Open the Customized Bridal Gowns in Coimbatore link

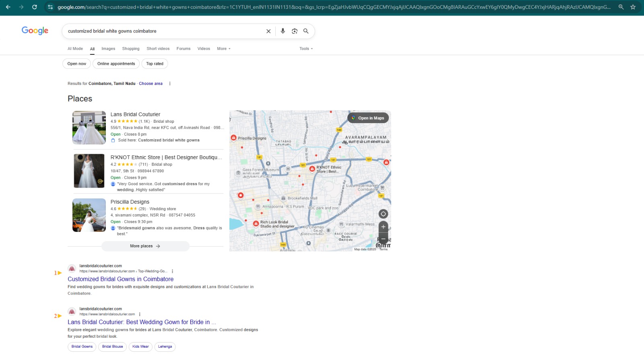(120, 279)
